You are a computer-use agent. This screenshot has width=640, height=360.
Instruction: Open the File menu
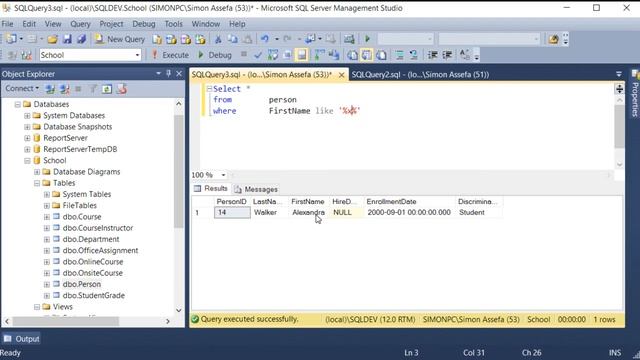pyautogui.click(x=7, y=24)
